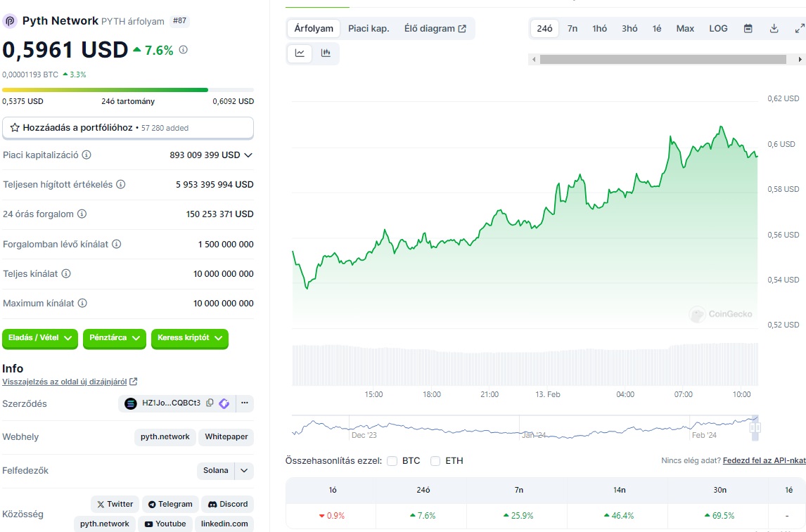Open the Pénztárca dropdown

coord(114,339)
